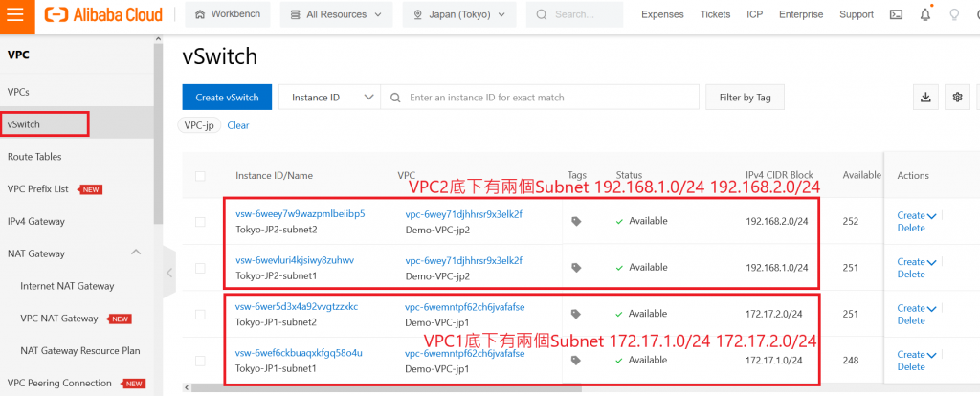Open ICP in the top bar
This screenshot has height=396, width=980.
click(x=754, y=14)
